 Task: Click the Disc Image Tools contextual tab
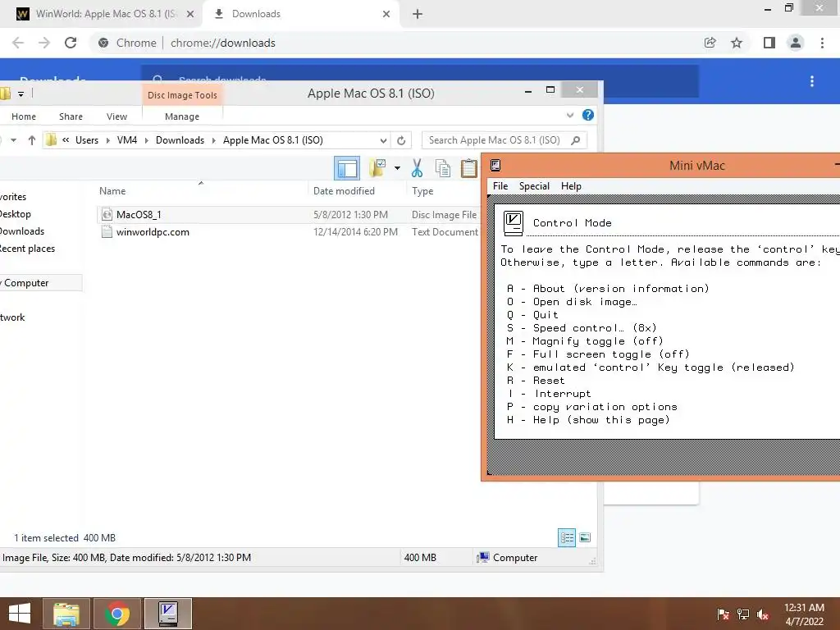(x=182, y=95)
